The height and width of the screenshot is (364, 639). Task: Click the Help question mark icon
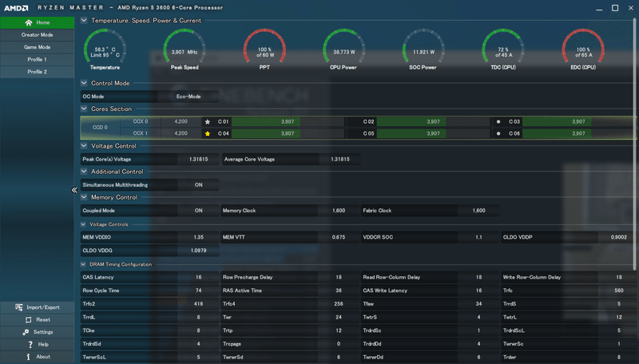30,345
